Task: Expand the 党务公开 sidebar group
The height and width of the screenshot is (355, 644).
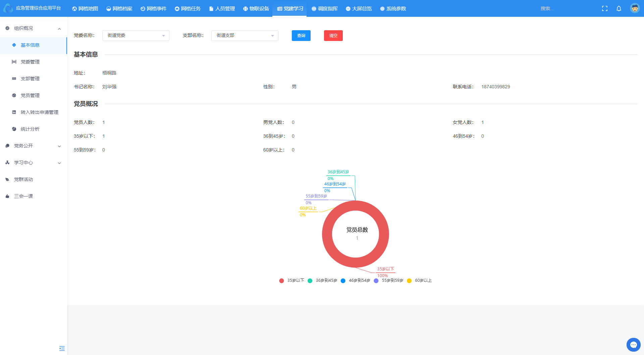Action: [34, 146]
